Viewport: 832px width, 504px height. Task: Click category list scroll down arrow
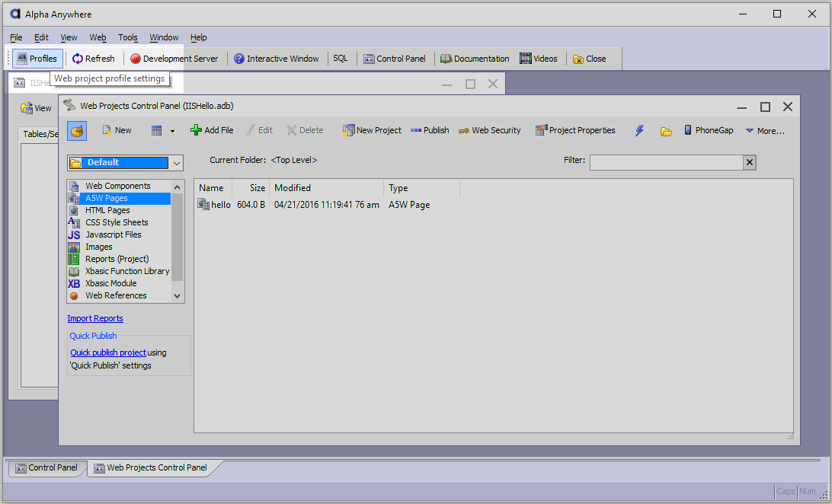tap(178, 296)
